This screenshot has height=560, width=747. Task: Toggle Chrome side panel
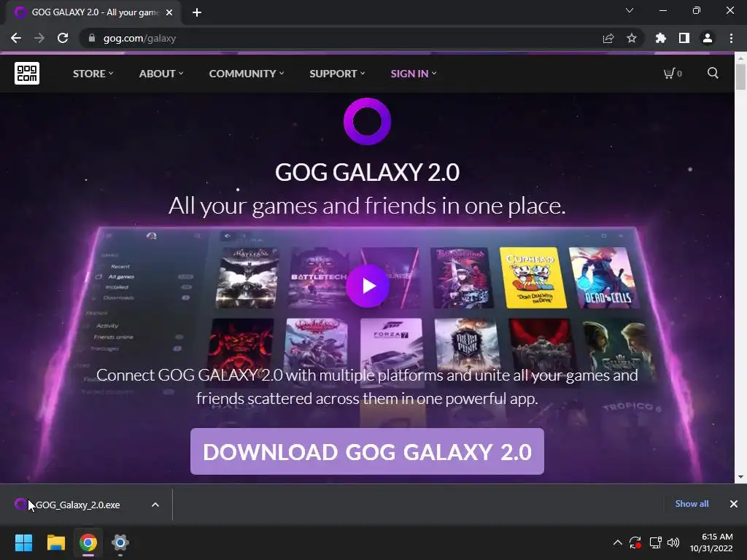coord(684,38)
